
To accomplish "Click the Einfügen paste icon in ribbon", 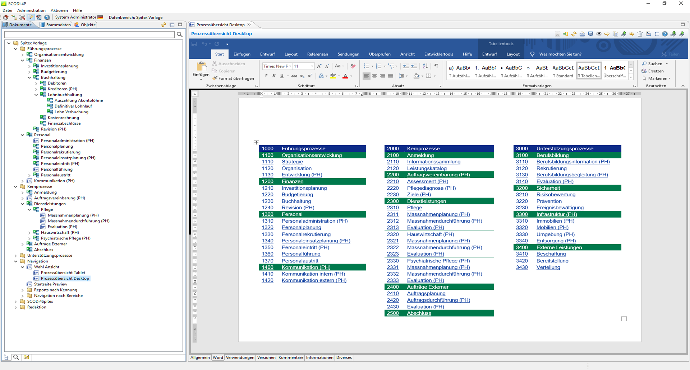I will pyautogui.click(x=201, y=69).
